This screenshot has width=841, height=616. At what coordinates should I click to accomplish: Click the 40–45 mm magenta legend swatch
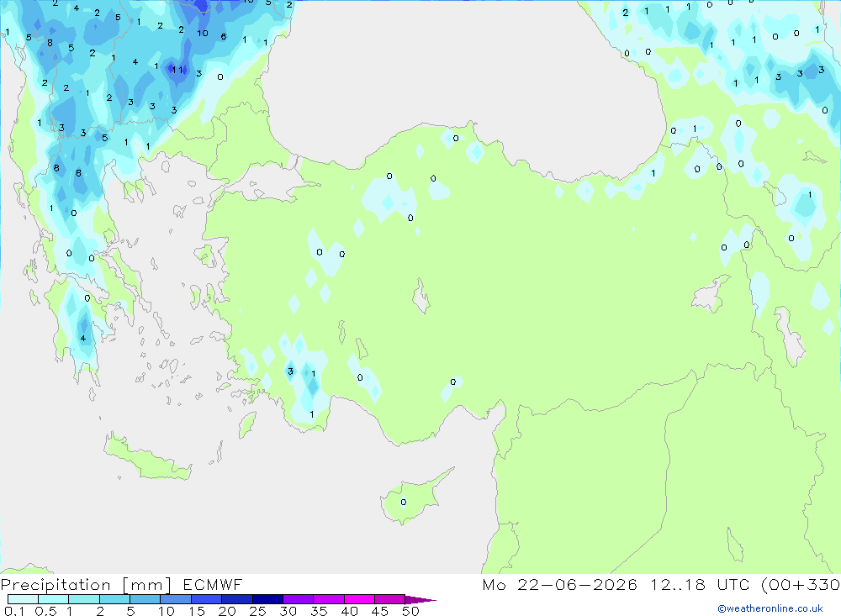(x=359, y=599)
